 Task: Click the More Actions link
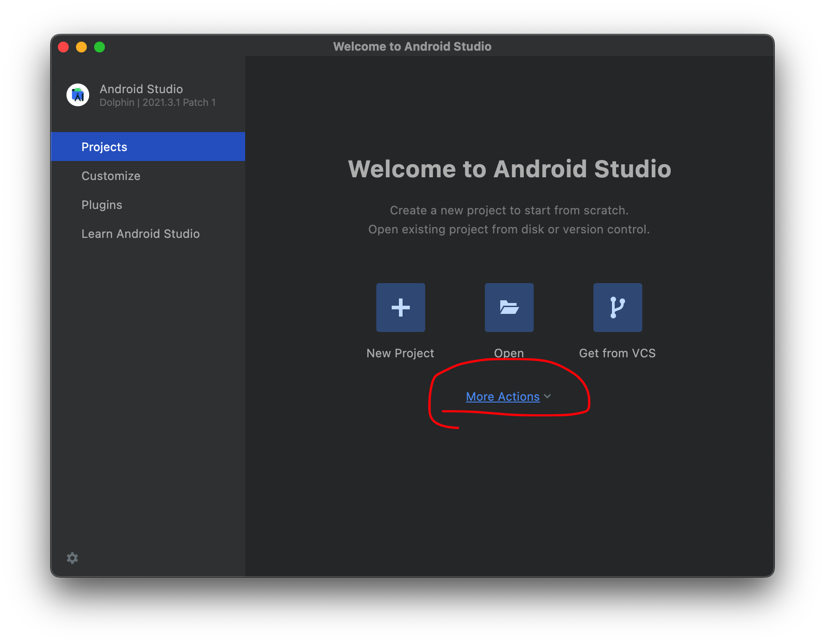click(x=503, y=397)
